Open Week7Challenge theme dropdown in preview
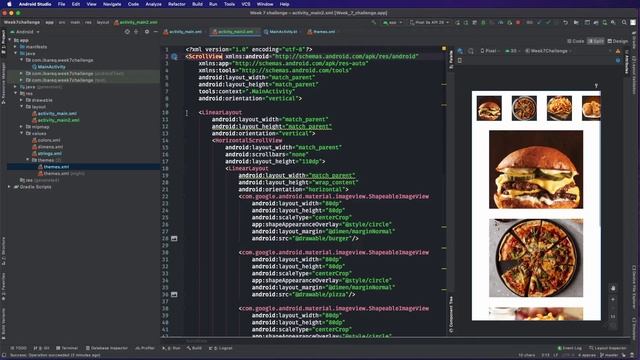 (548, 51)
